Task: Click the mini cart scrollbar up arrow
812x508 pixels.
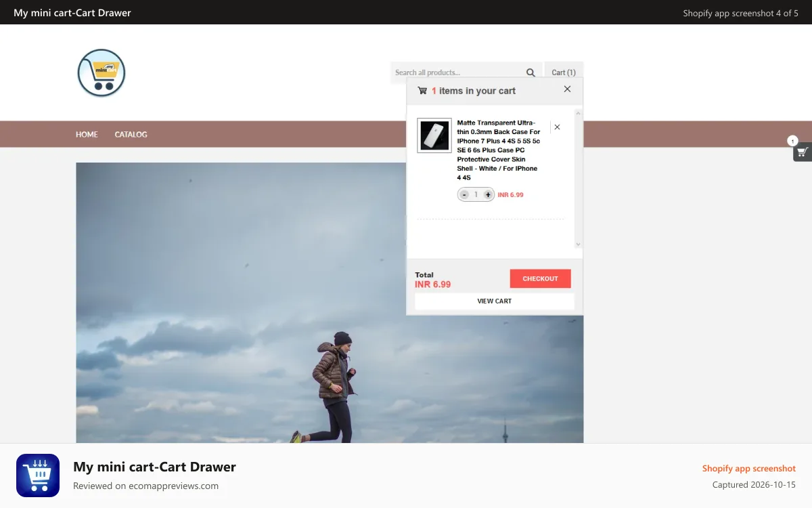Action: point(578,112)
